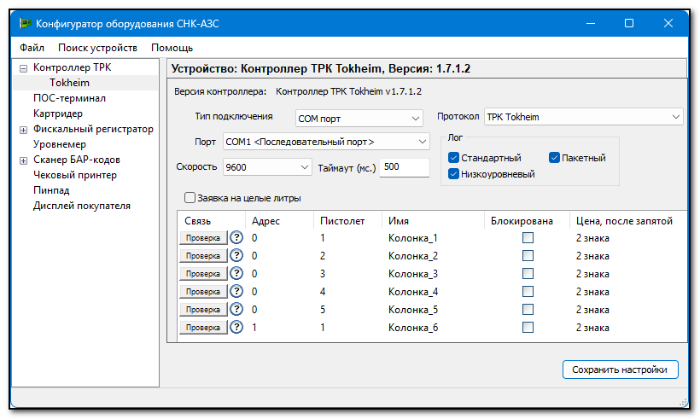Viewport: 700px width, 419px height.
Task: Click the Связь column header
Action: pyautogui.click(x=198, y=221)
